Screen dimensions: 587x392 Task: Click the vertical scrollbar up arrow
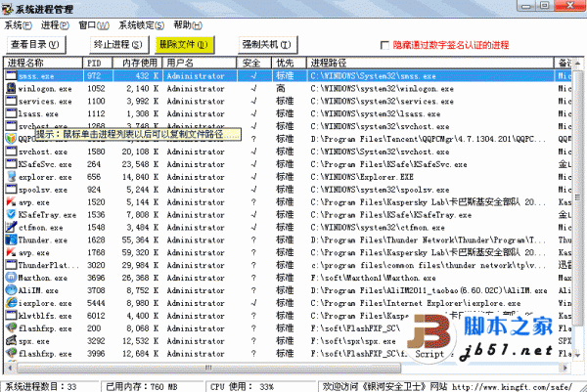coord(577,64)
